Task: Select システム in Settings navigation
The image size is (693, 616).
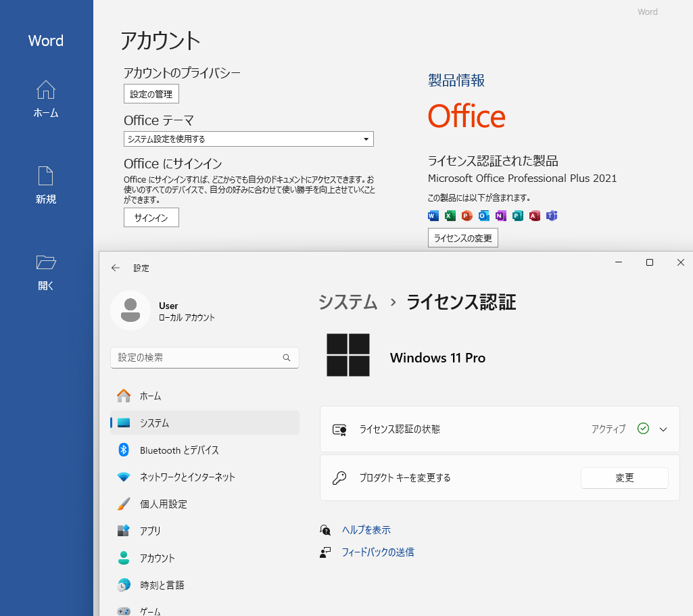Action: point(205,423)
